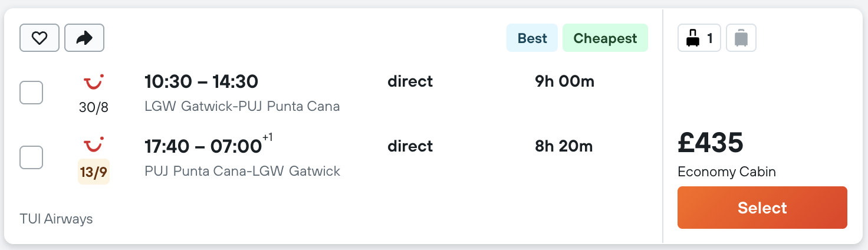The image size is (868, 250).
Task: Click LGW Gatwick-PUJ Punta Cana route
Action: pyautogui.click(x=242, y=107)
